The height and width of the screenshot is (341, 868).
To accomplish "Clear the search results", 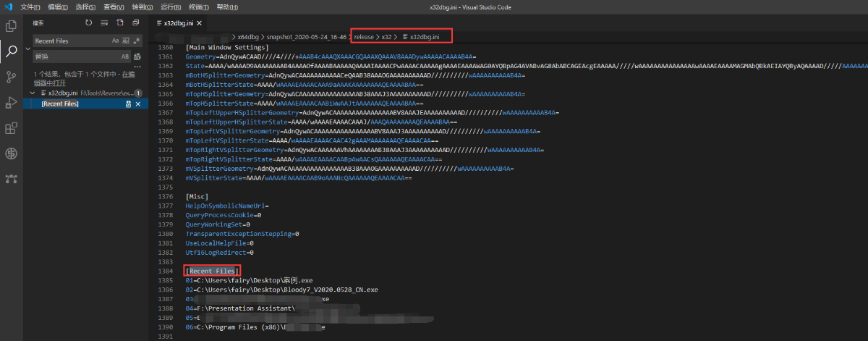I will coord(105,23).
